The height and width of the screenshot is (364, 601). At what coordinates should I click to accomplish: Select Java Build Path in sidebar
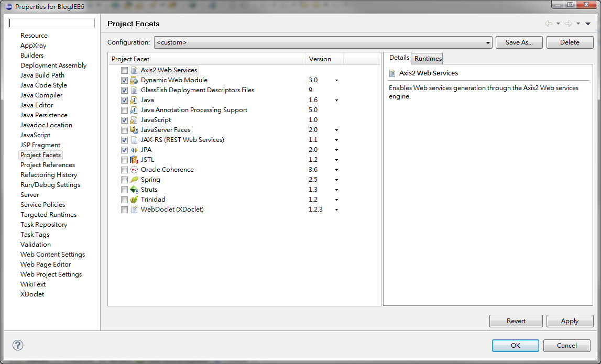coord(42,75)
